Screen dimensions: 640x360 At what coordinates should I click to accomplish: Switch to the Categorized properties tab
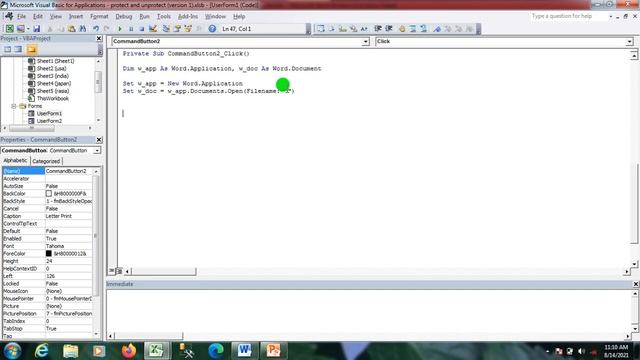(46, 161)
